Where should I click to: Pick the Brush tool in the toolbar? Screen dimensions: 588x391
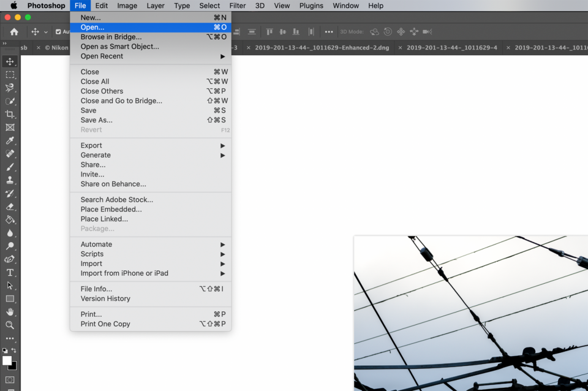click(x=10, y=167)
